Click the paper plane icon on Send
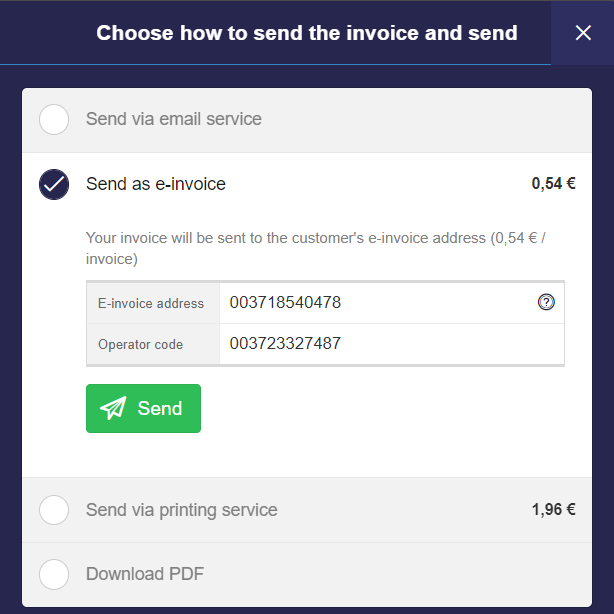614x614 pixels. coord(114,408)
